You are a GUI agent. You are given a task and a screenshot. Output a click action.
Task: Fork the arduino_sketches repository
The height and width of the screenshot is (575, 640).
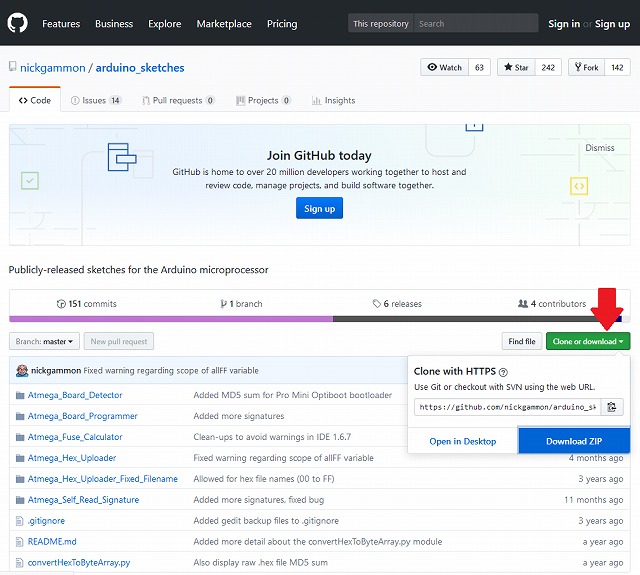[587, 67]
